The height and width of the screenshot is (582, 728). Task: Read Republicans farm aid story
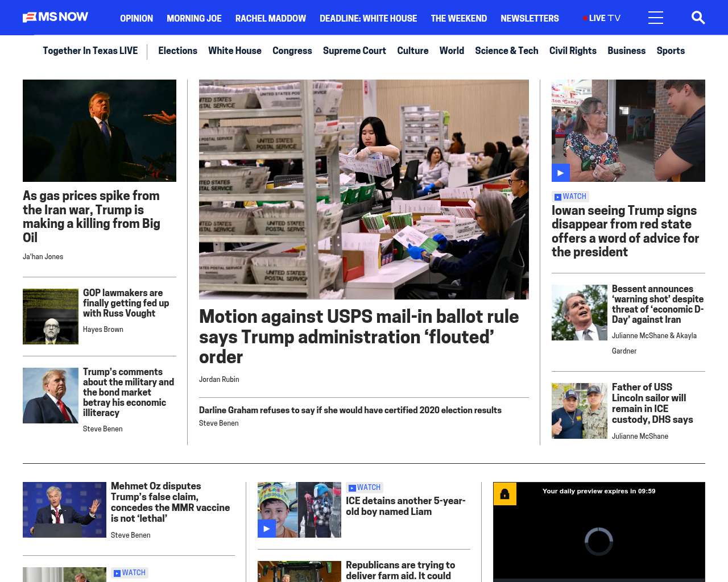400,571
